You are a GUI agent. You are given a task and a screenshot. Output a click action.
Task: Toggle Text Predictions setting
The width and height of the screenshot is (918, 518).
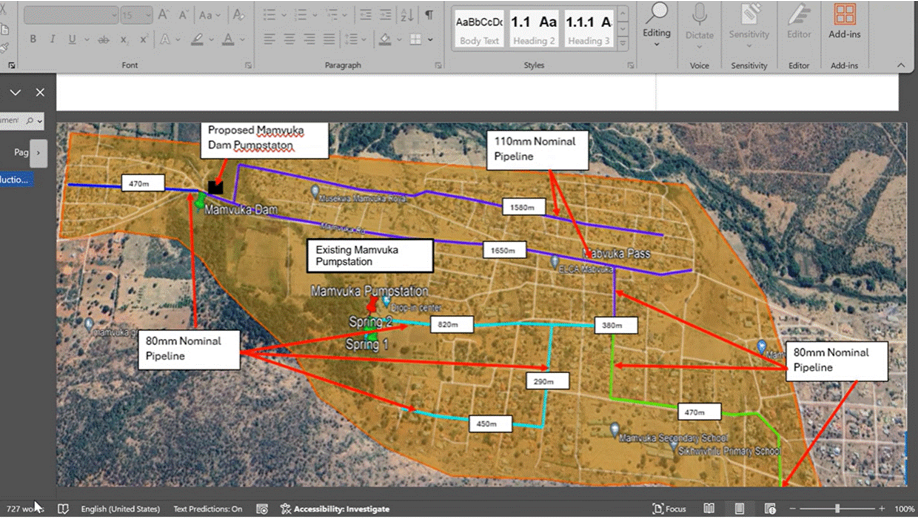click(208, 509)
